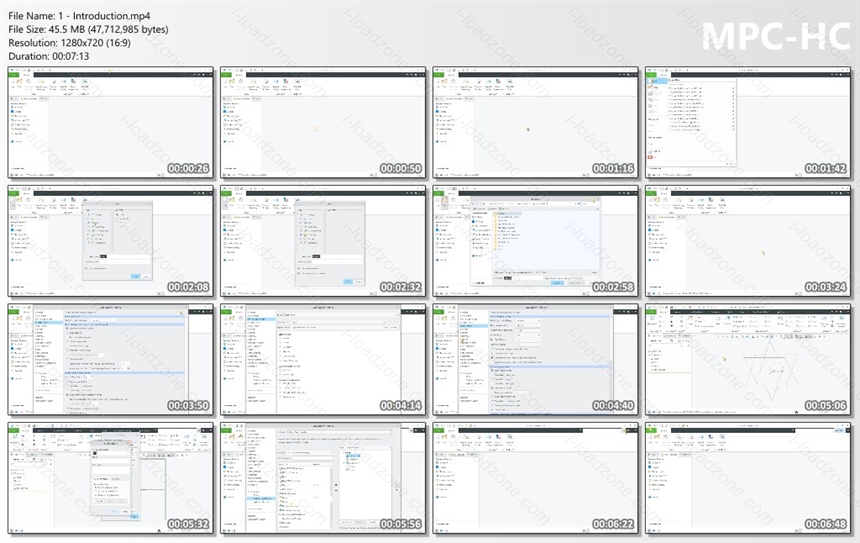Image resolution: width=860 pixels, height=543 pixels.
Task: View the frame stamped 00:05:06
Action: point(748,360)
